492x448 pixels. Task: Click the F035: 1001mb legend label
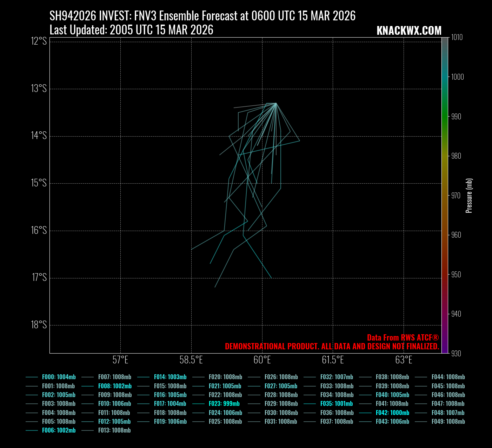click(x=336, y=404)
